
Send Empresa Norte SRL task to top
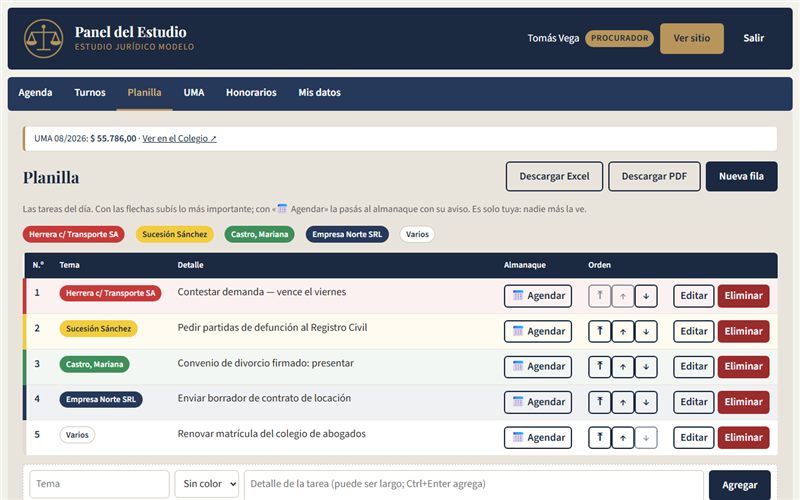coord(599,402)
